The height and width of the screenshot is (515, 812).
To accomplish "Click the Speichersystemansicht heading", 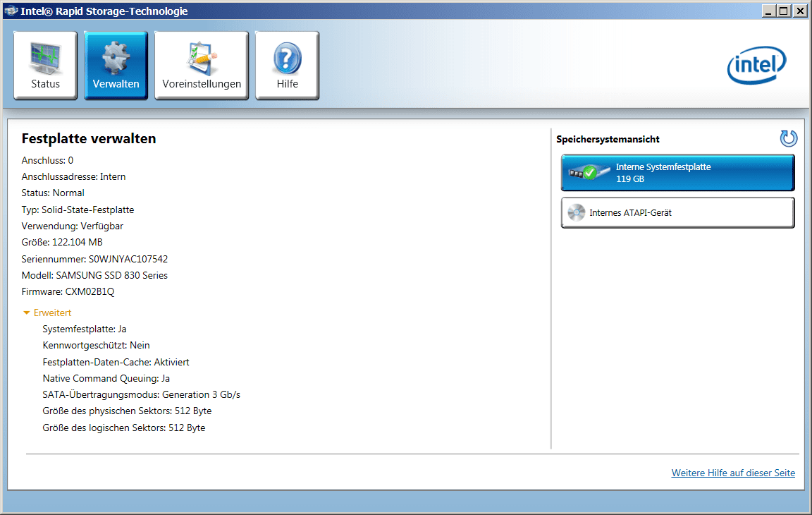I will click(x=608, y=140).
